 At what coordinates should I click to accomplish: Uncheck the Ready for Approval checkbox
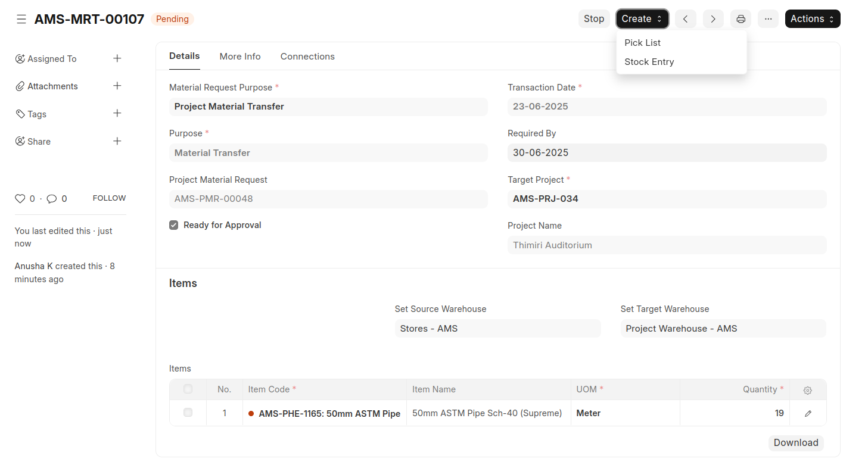click(x=174, y=225)
